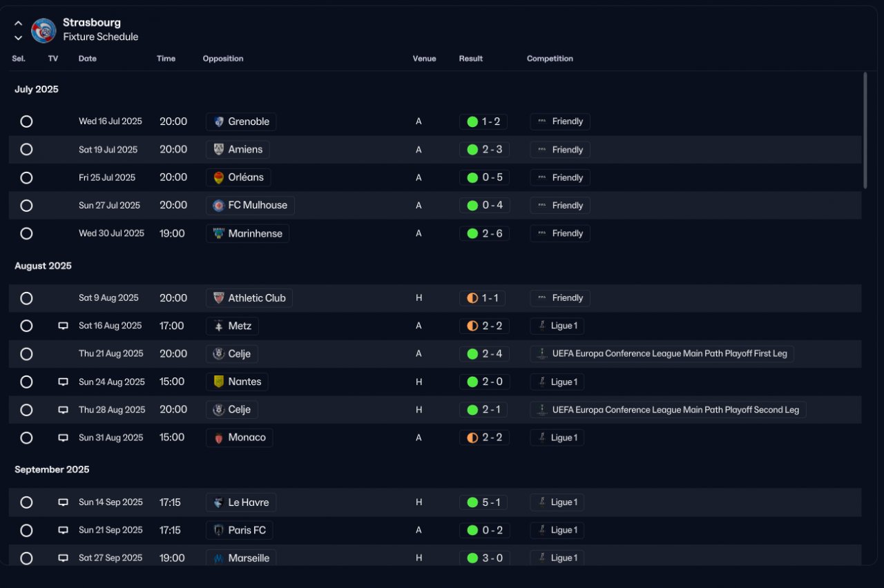The image size is (884, 588).
Task: Click the Competition column header
Action: (x=550, y=59)
